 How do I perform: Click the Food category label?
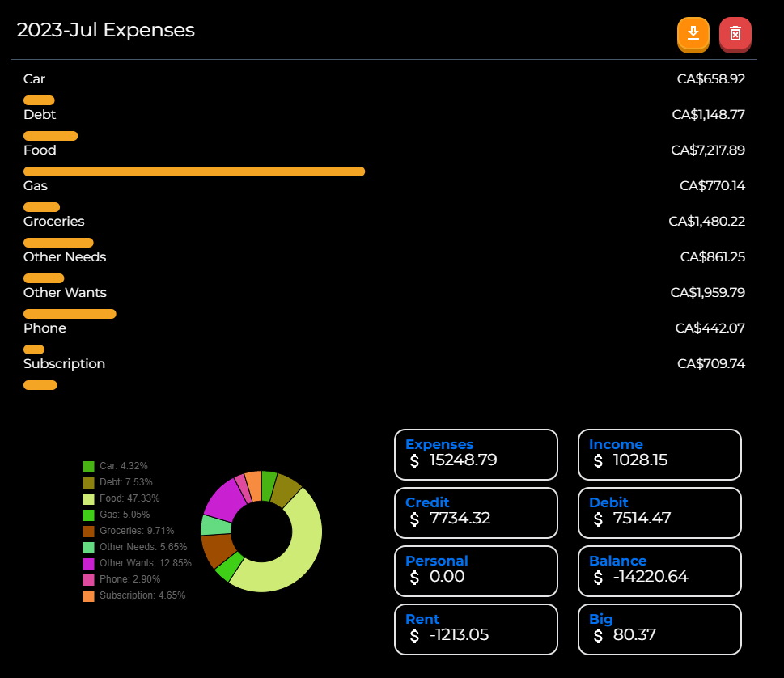tap(40, 150)
